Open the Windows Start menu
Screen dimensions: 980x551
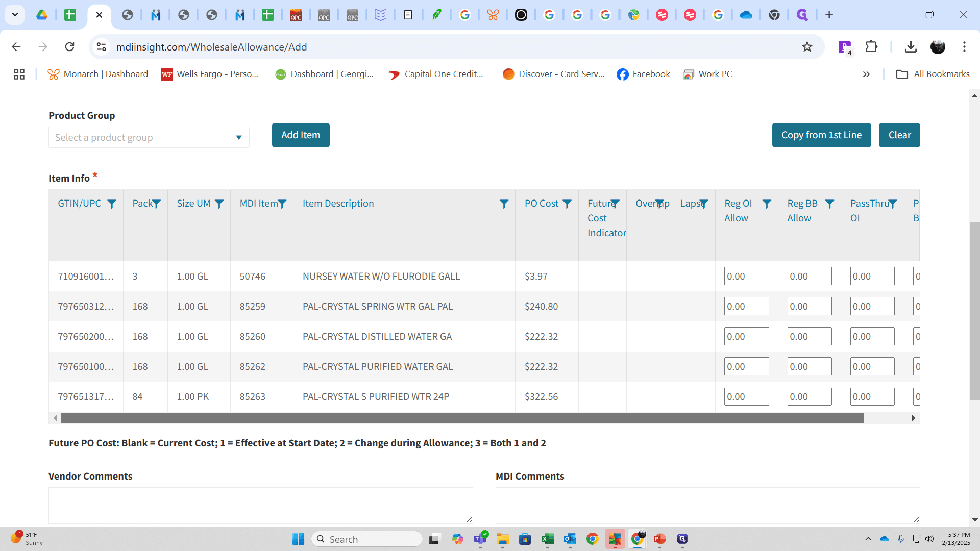[x=298, y=539]
